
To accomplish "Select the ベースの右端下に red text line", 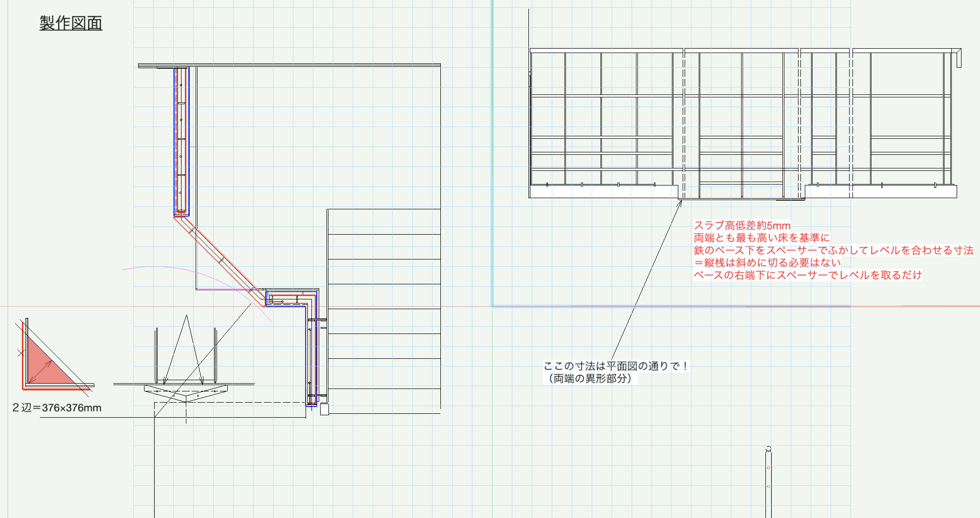I will (x=807, y=275).
